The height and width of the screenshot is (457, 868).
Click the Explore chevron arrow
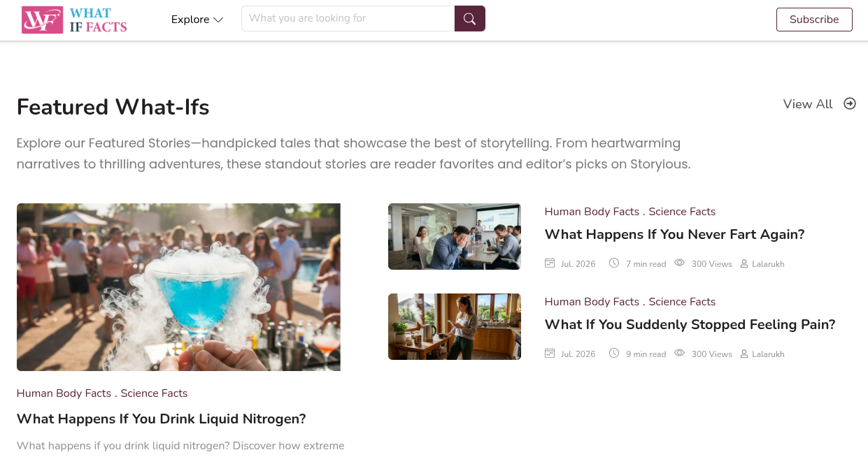218,20
